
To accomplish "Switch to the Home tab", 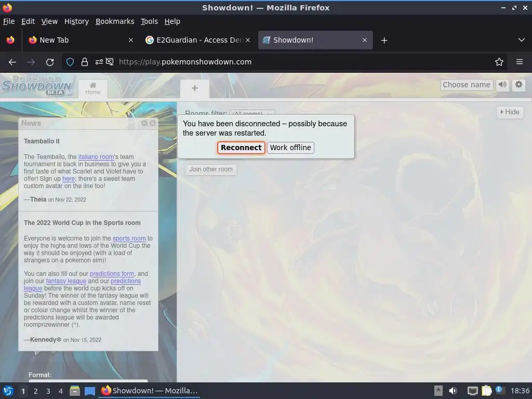I will click(92, 88).
